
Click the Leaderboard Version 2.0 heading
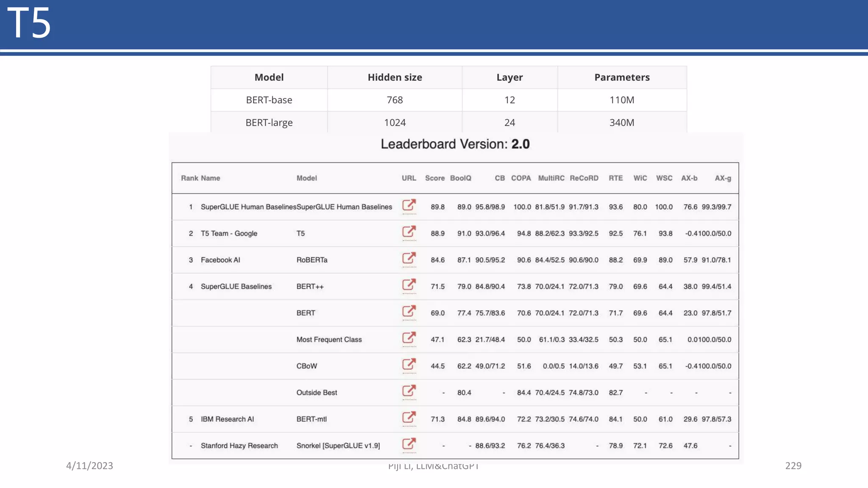pos(455,144)
